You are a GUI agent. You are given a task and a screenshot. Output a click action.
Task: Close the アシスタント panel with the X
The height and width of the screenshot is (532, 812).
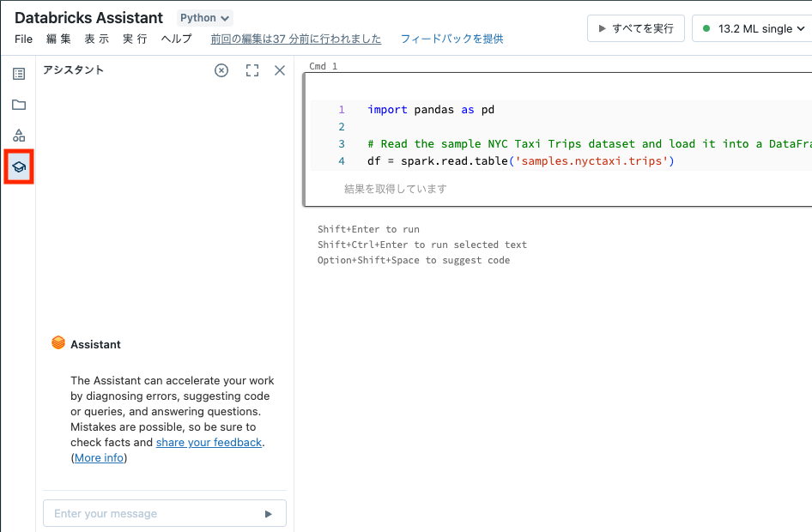click(279, 70)
